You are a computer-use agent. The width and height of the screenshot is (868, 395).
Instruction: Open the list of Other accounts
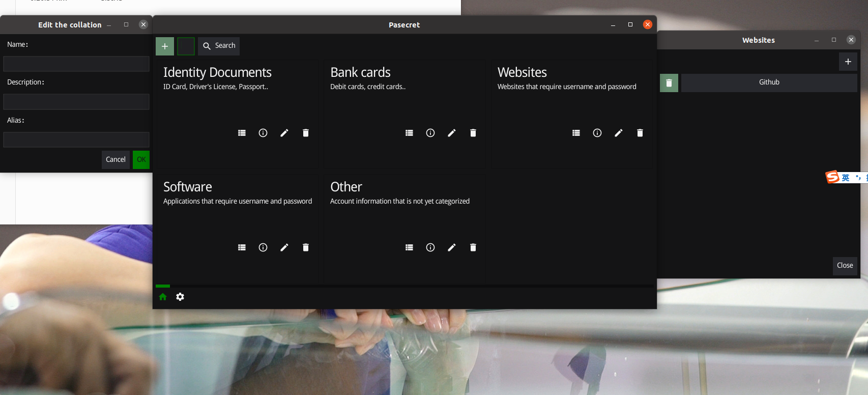pos(409,247)
